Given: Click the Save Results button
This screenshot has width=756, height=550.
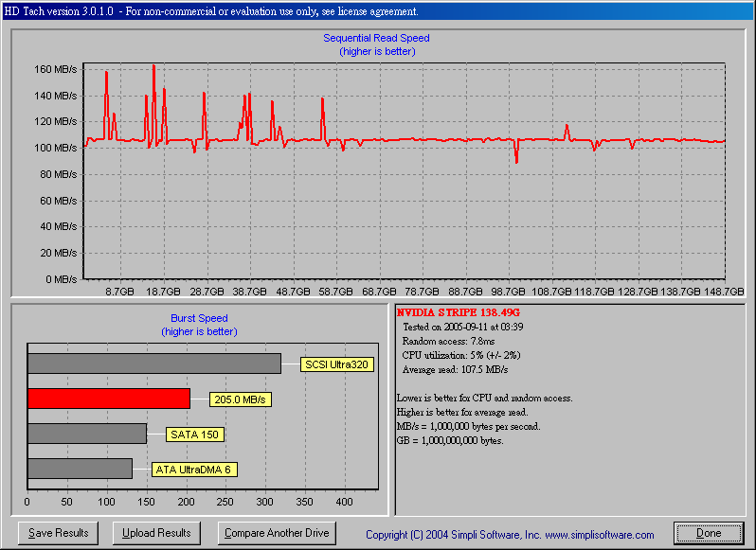Looking at the screenshot, I should pyautogui.click(x=59, y=533).
